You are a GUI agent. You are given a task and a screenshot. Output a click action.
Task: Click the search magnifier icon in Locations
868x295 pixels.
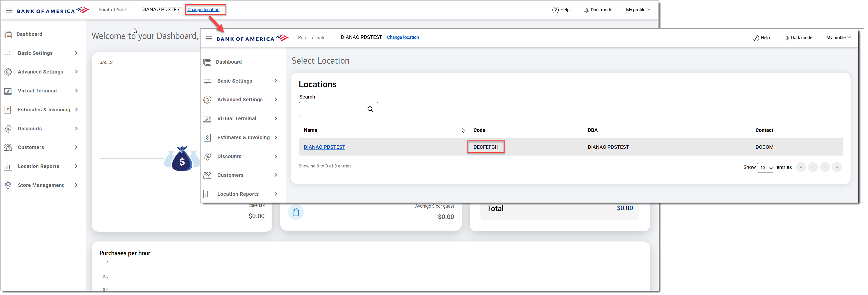click(370, 109)
